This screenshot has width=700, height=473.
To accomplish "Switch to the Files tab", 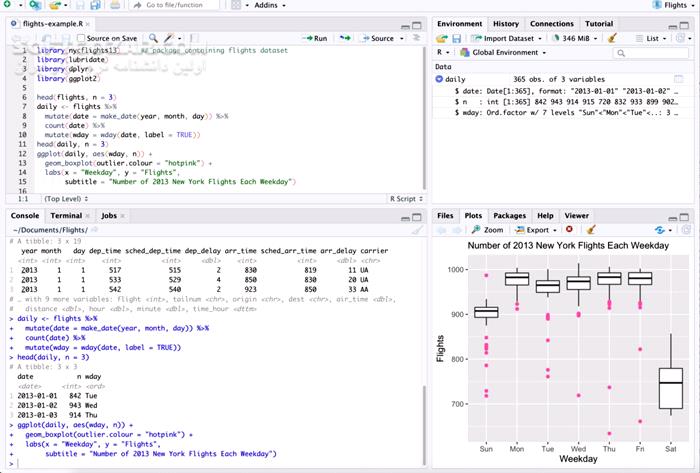I will (x=445, y=216).
